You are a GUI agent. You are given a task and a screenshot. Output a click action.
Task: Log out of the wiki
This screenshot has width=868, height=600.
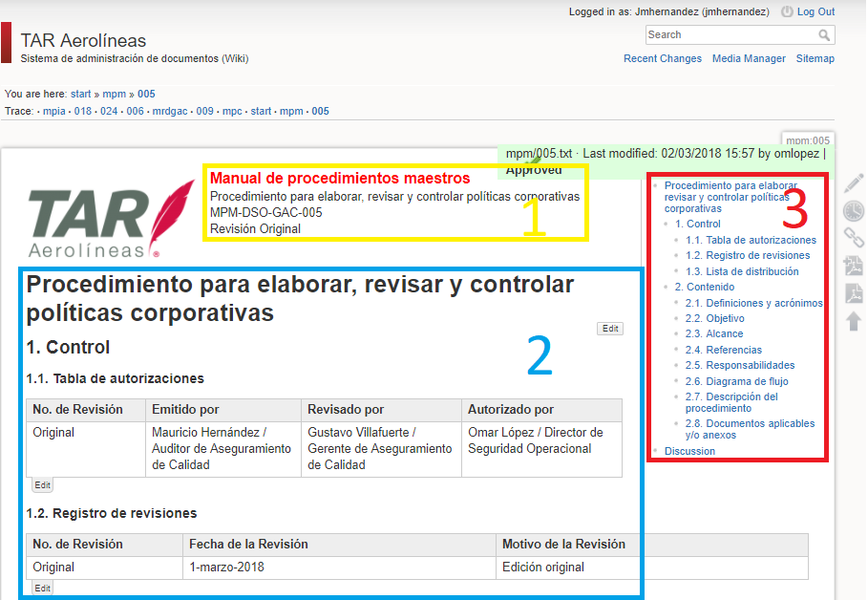pos(815,11)
